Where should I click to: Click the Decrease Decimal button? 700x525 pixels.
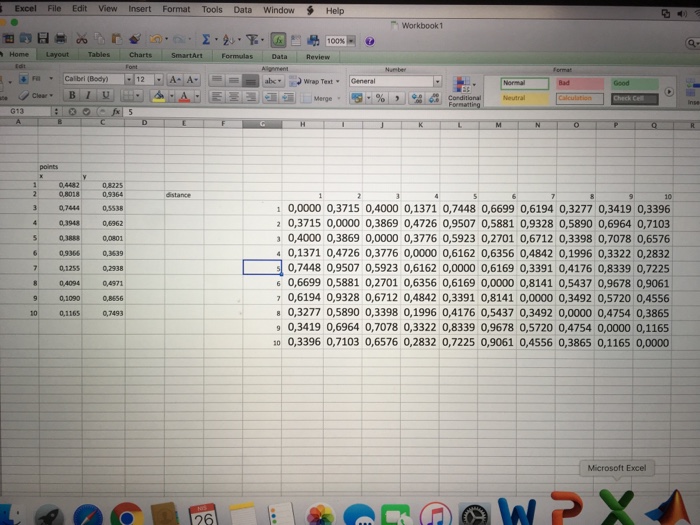[434, 98]
